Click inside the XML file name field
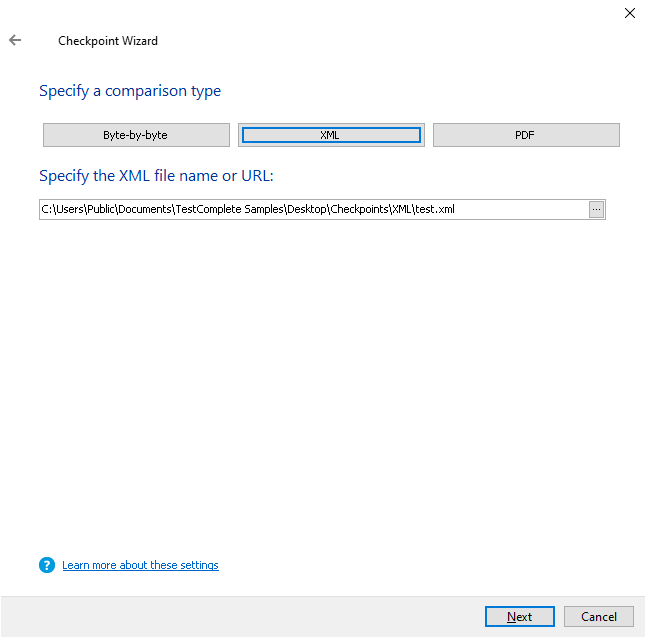The width and height of the screenshot is (646, 638). pyautogui.click(x=314, y=209)
